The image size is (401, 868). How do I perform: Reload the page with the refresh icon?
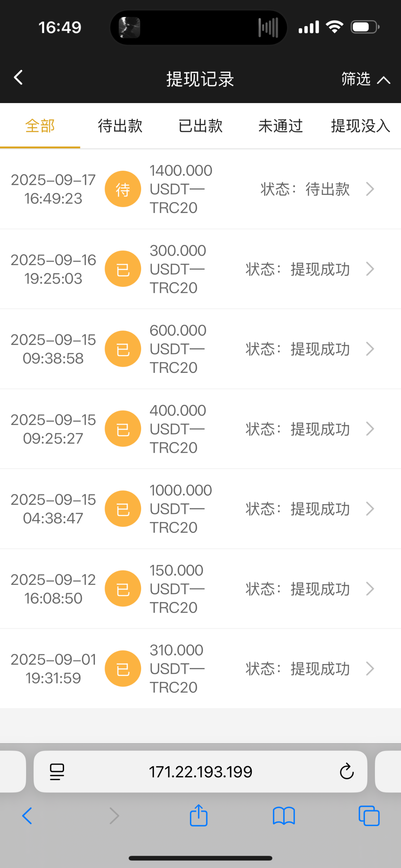click(x=346, y=772)
